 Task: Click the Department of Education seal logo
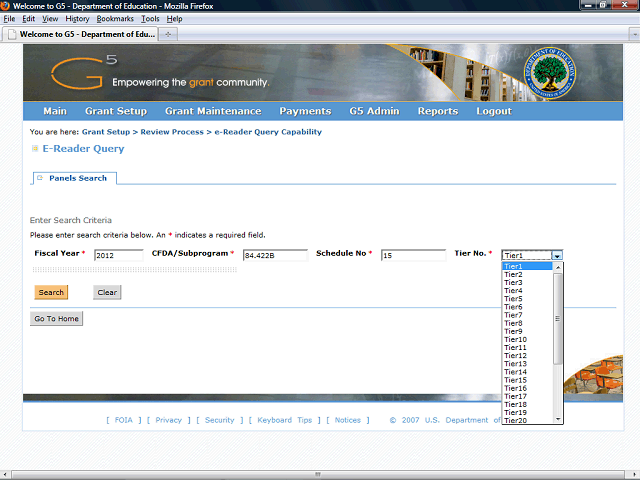click(550, 73)
